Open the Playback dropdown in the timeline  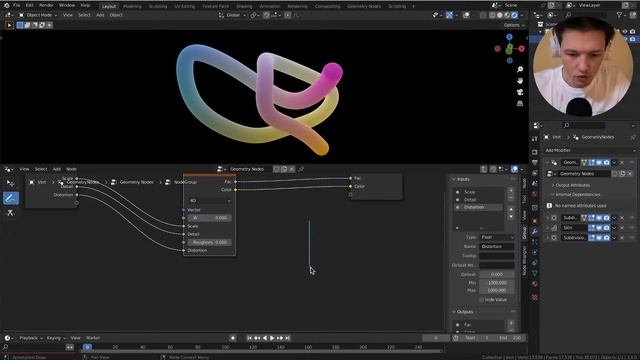(x=31, y=338)
